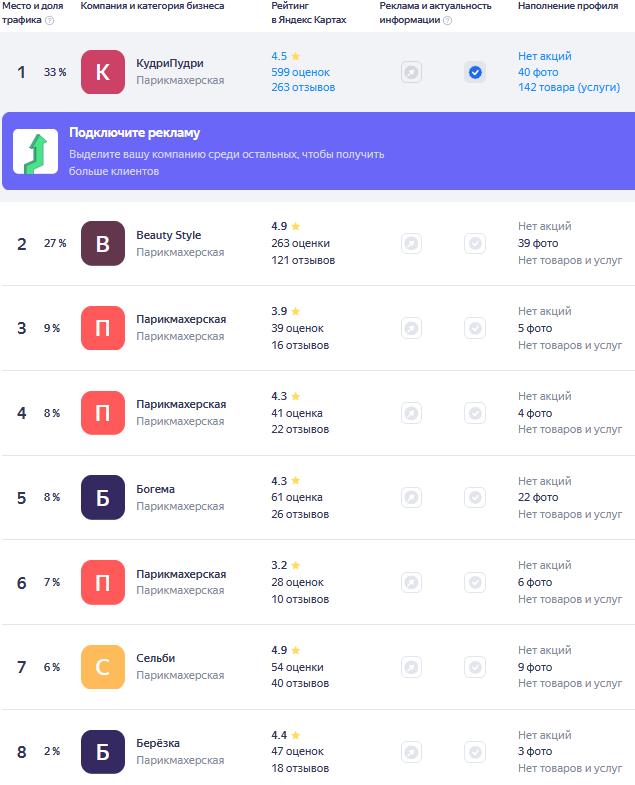Screen dimensions: 635x785
Task: Click the advertising icon for Берёзка
Action: pyautogui.click(x=411, y=752)
